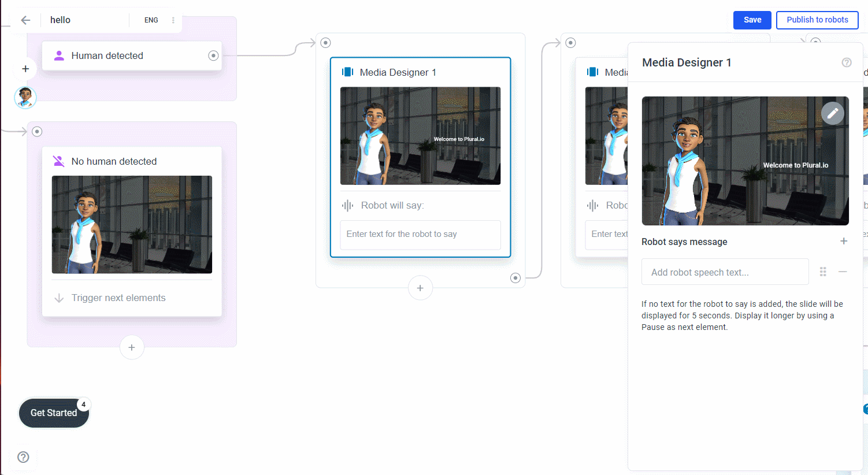Screen dimensions: 868x475
Task: Add an element below the No human detected card
Action: coord(132,347)
